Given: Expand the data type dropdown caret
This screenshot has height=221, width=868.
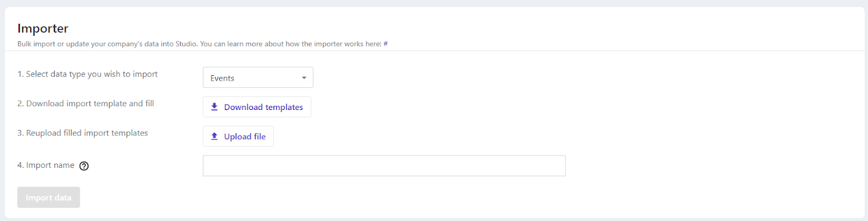Looking at the screenshot, I should point(304,78).
